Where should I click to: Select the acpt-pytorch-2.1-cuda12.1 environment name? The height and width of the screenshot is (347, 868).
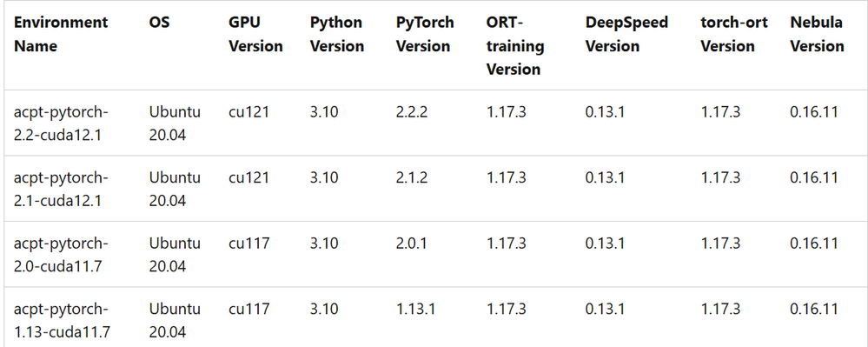pos(61,189)
